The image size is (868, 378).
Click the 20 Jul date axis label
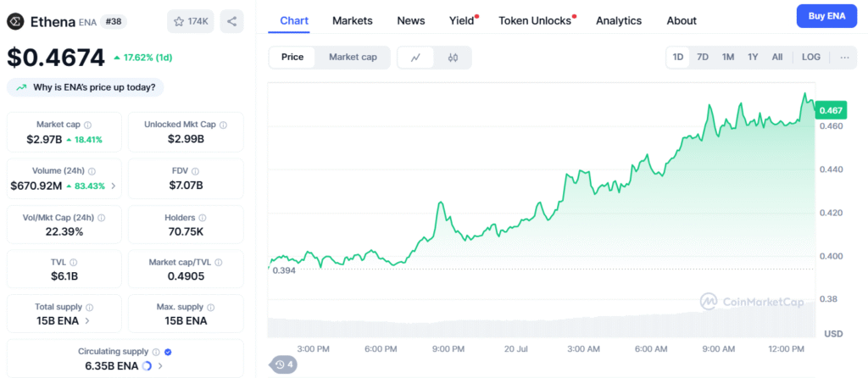pos(515,349)
